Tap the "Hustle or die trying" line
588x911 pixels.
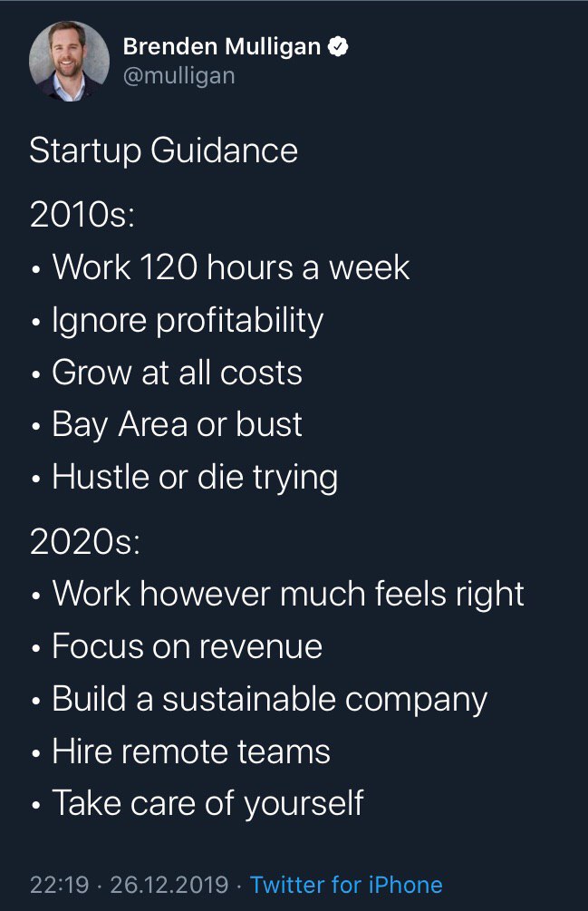click(x=195, y=477)
